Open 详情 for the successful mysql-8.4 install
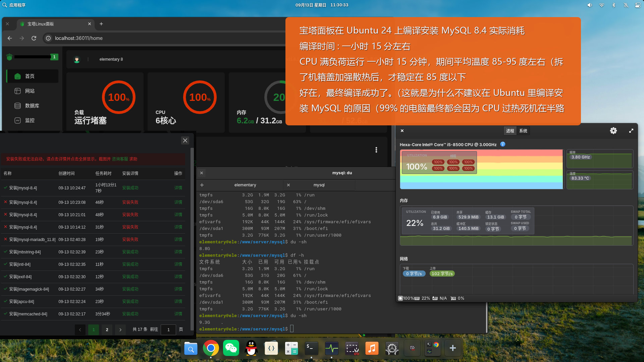Screen dimensions: 644x362 point(178,188)
